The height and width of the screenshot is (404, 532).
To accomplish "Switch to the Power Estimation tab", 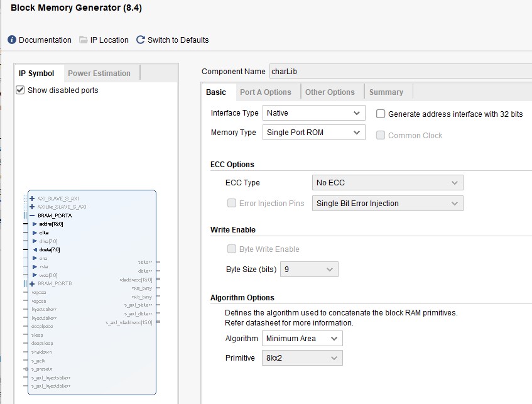I will 99,74.
